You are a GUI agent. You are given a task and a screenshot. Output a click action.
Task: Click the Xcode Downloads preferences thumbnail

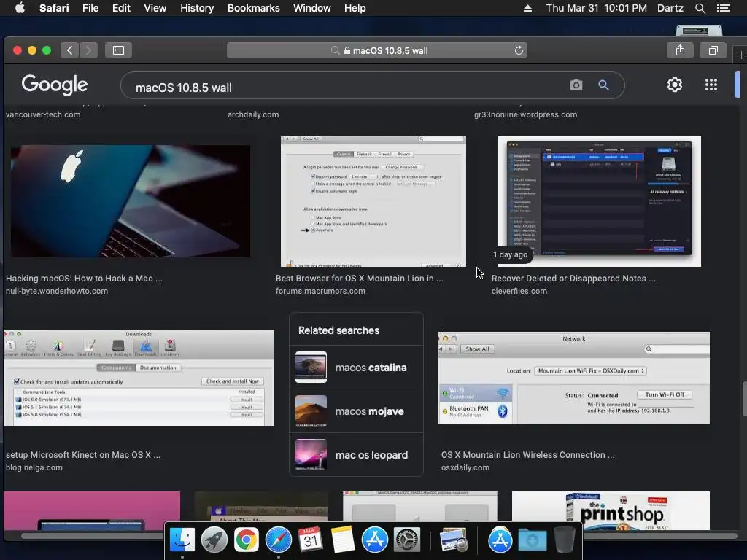(139, 378)
